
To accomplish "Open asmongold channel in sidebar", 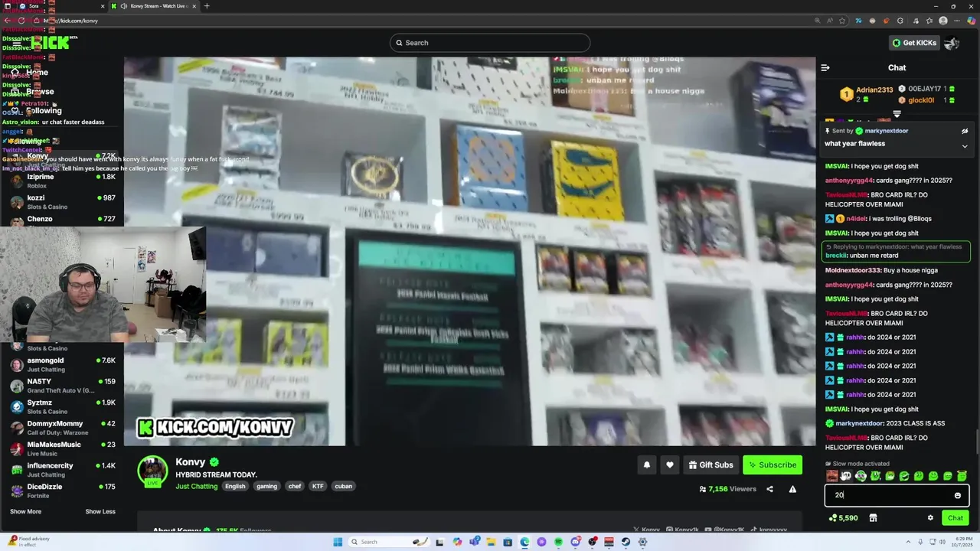I will 61,364.
